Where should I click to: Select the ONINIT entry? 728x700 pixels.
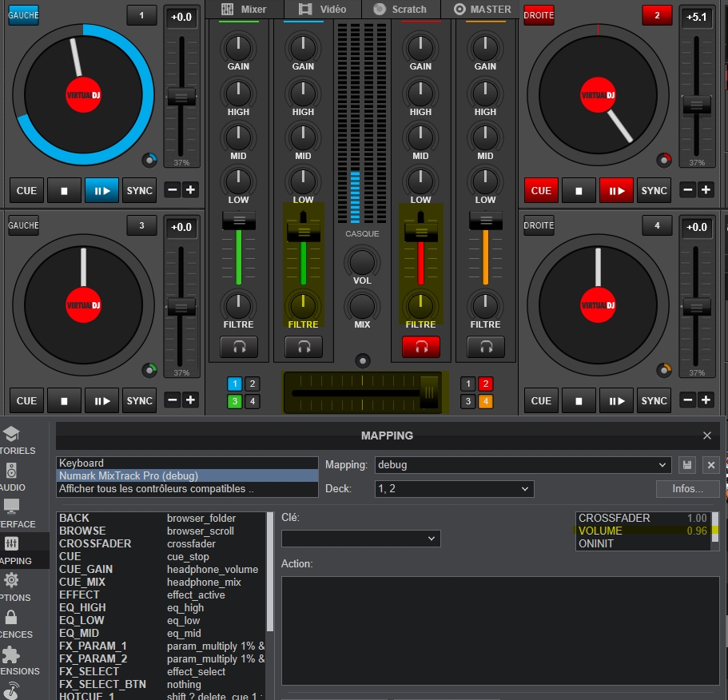(x=643, y=543)
